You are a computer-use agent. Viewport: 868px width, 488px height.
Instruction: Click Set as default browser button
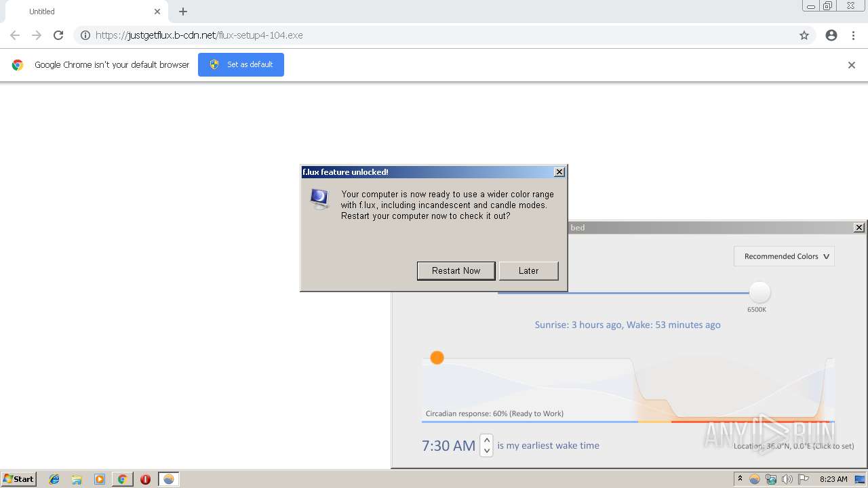click(x=241, y=64)
